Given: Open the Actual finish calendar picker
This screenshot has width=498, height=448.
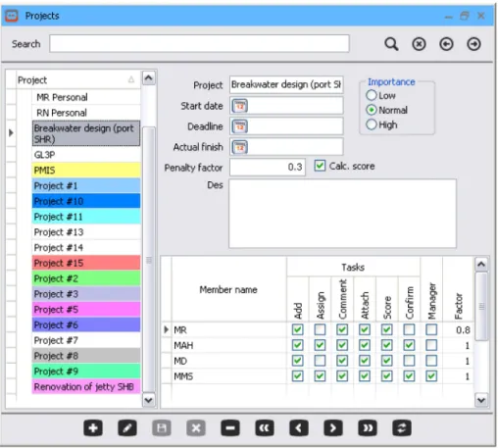Looking at the screenshot, I should tap(240, 147).
